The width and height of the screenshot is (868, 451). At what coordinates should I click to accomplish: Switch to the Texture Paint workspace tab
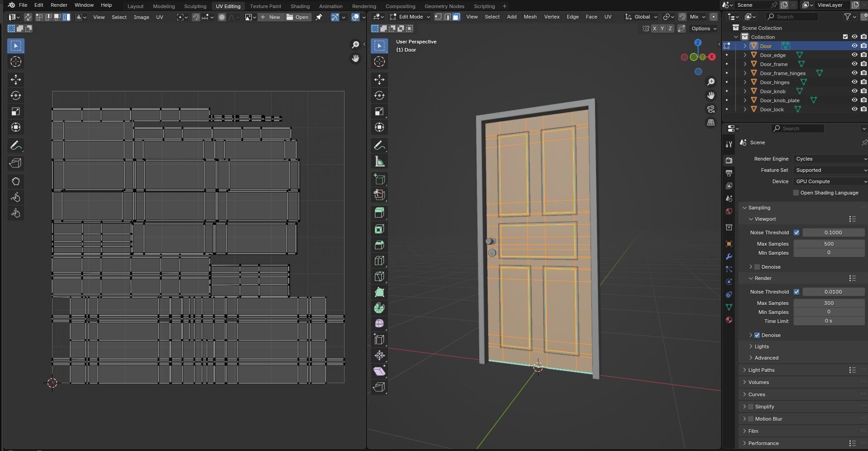click(x=265, y=6)
